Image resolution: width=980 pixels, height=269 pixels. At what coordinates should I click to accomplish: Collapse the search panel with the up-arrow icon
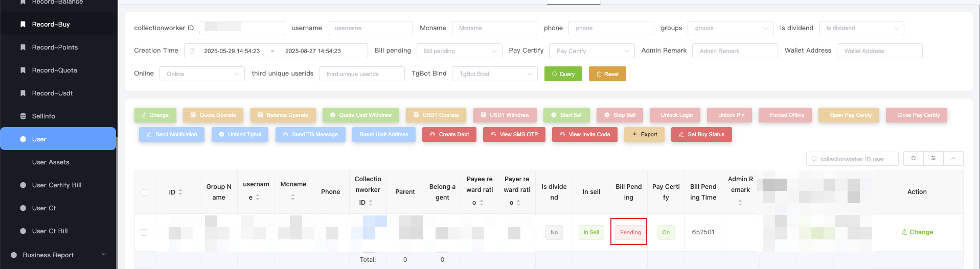click(x=953, y=159)
